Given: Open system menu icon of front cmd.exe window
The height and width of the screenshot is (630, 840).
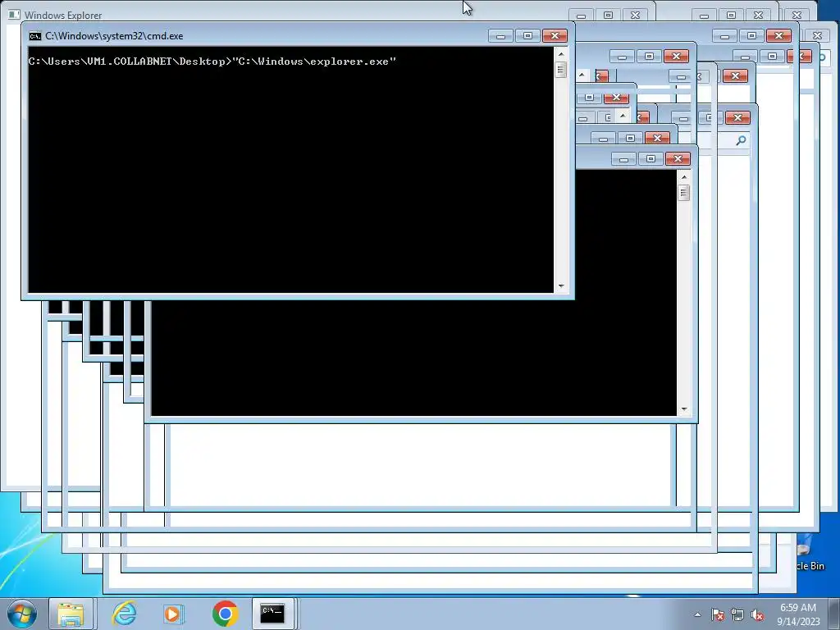Looking at the screenshot, I should [x=34, y=36].
